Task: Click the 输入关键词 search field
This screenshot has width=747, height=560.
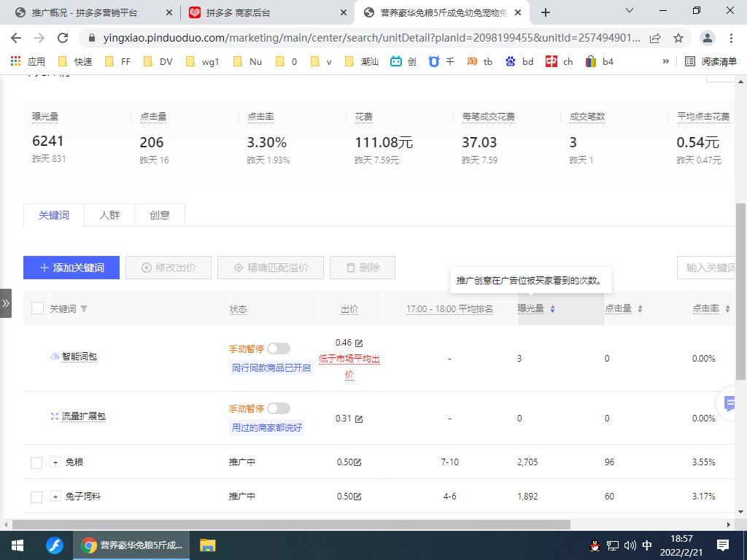Action: pos(707,268)
